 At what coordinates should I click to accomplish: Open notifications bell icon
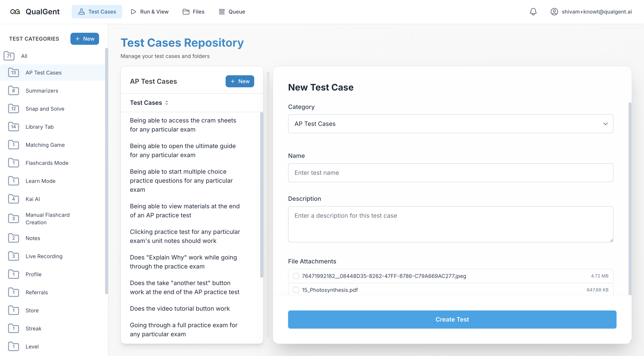pyautogui.click(x=533, y=12)
